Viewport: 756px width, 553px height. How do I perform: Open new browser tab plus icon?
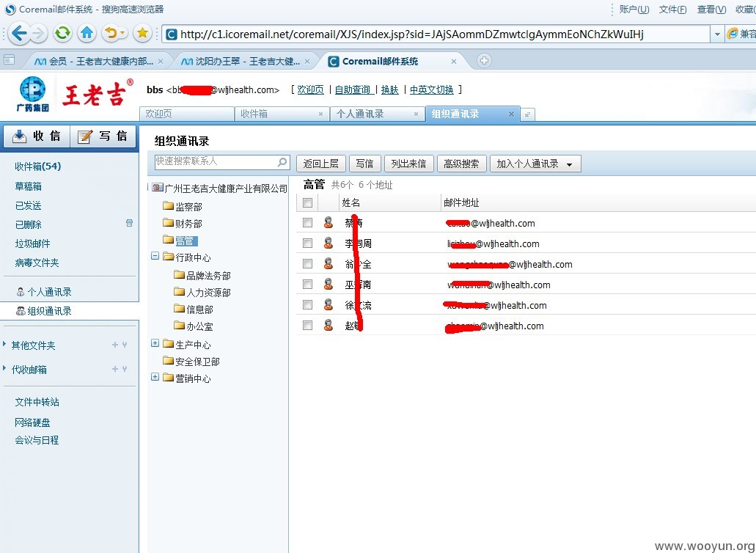(484, 60)
